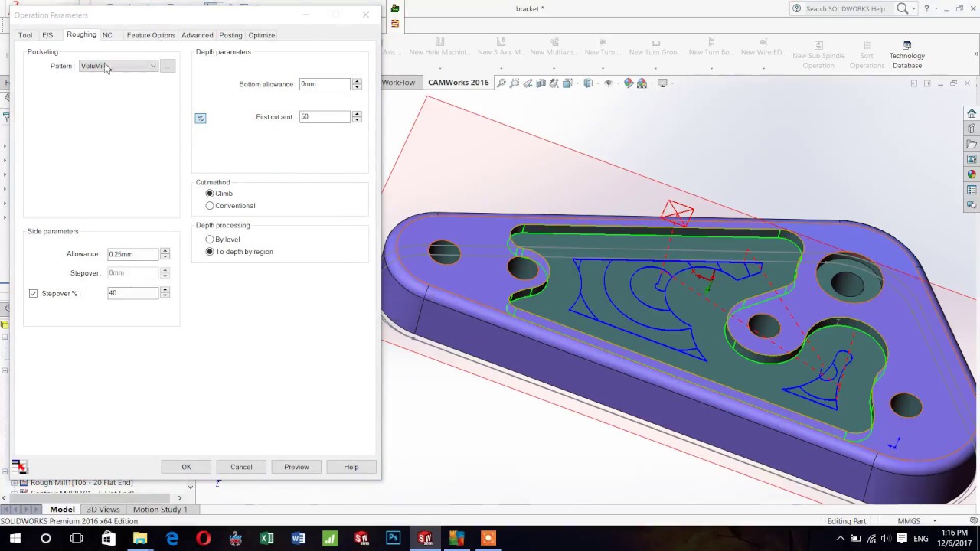
Task: Open the Advanced tab
Action: click(x=197, y=35)
